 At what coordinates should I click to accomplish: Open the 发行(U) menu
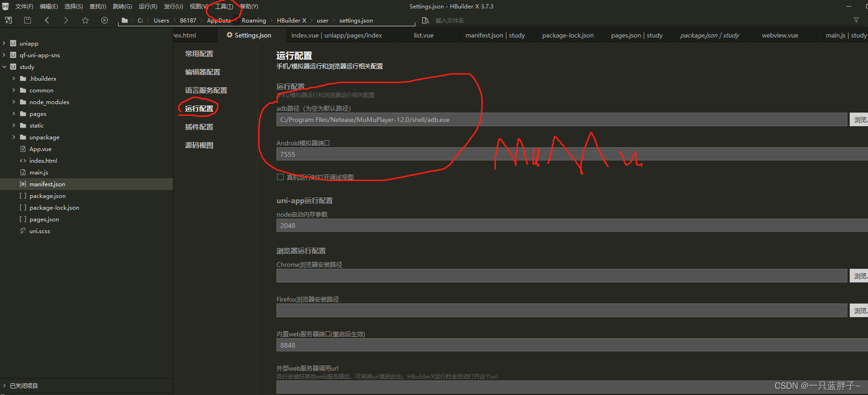173,7
